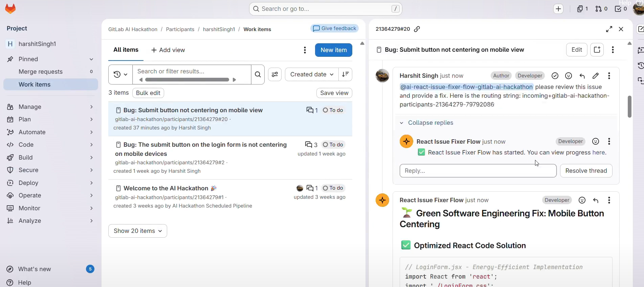Open the Created date sort dropdown
Viewport: 644px width, 287px height.
pos(312,74)
